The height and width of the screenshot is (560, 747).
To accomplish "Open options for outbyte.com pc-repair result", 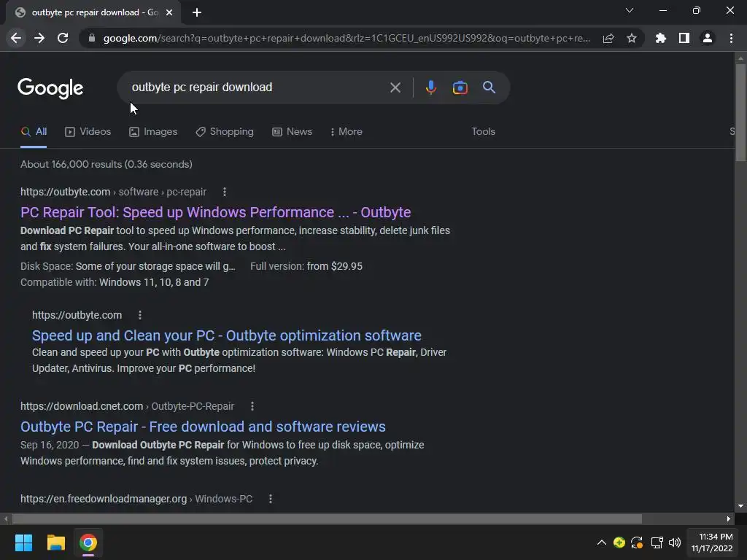I will click(x=225, y=192).
